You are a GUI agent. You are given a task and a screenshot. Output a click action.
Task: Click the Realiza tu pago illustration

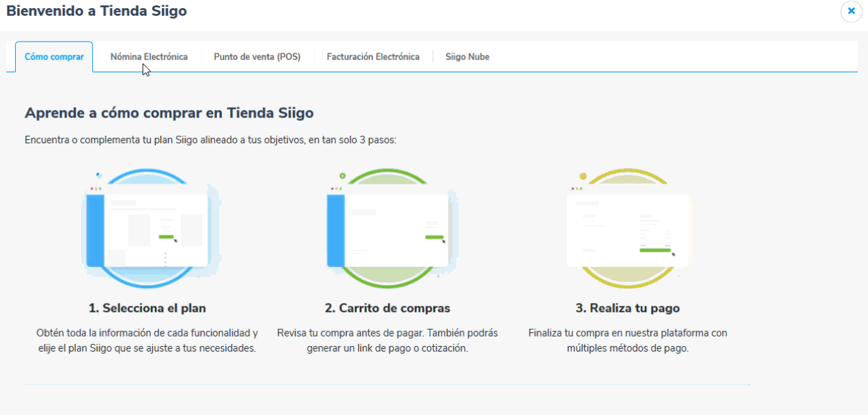click(628, 229)
